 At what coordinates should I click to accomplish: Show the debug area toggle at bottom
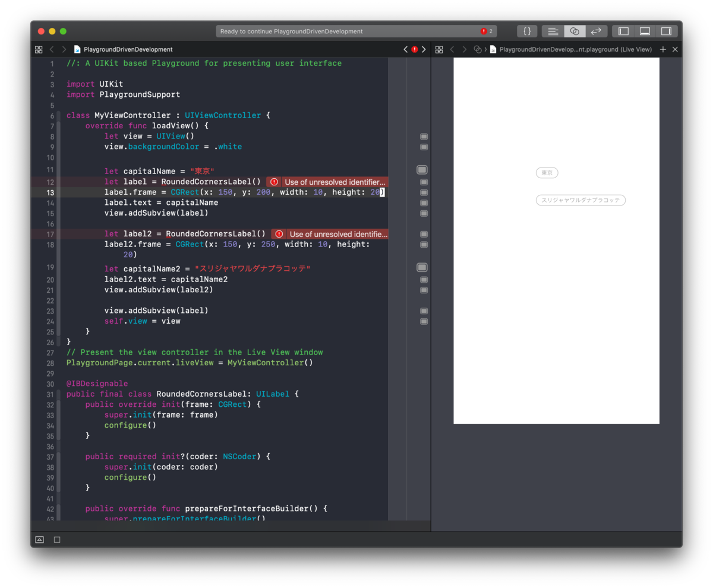(x=39, y=540)
